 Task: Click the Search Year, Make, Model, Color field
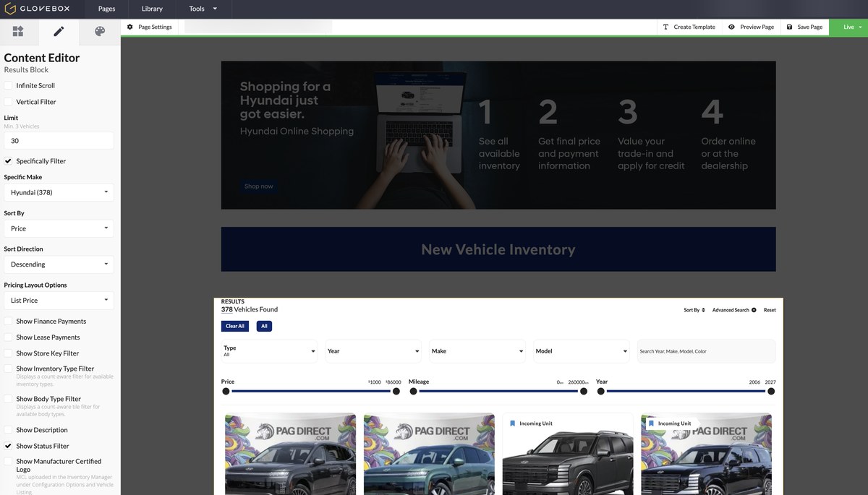pos(706,351)
